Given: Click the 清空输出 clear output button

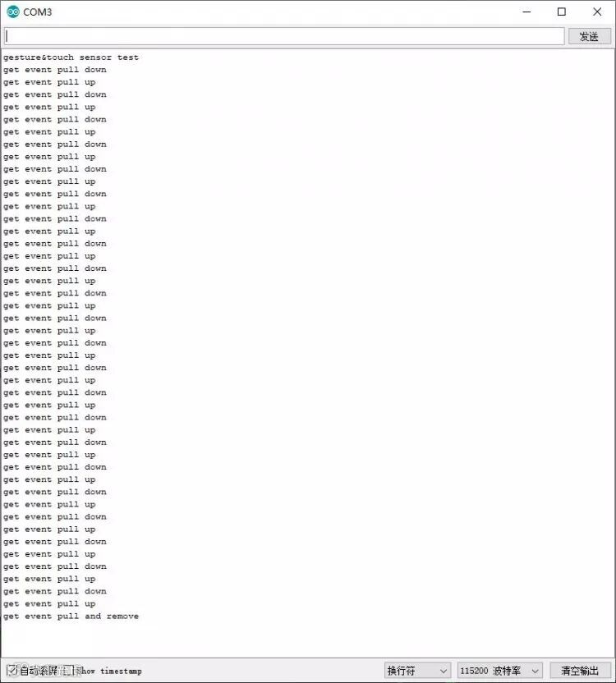Looking at the screenshot, I should [x=580, y=671].
